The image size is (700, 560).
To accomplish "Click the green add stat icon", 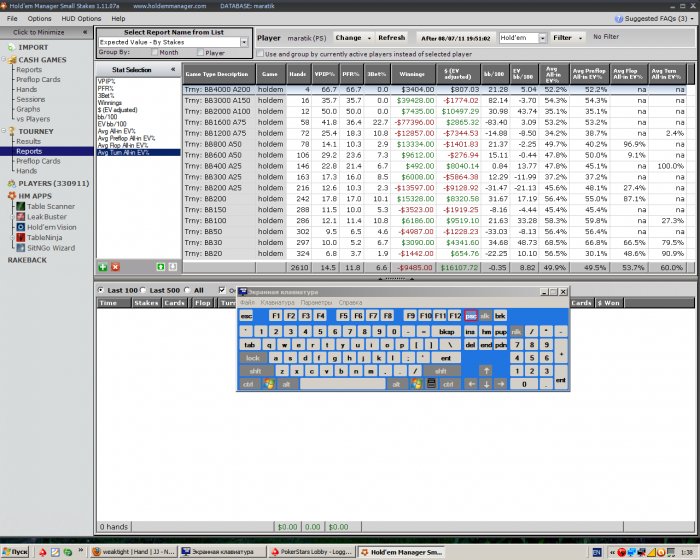I will click(102, 267).
